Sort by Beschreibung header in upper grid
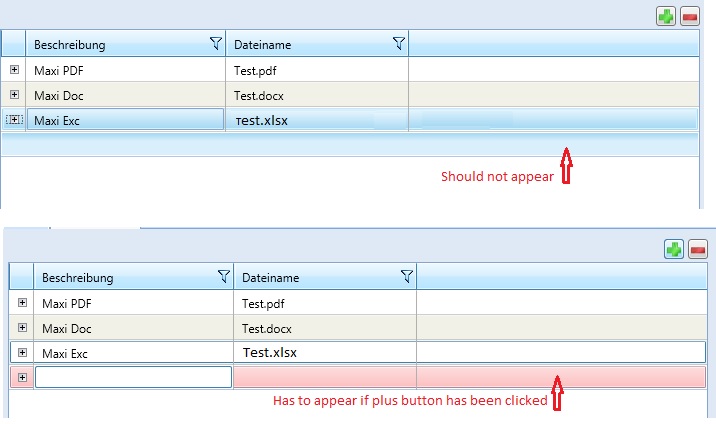Image resolution: width=716 pixels, height=424 pixels. pyautogui.click(x=110, y=45)
